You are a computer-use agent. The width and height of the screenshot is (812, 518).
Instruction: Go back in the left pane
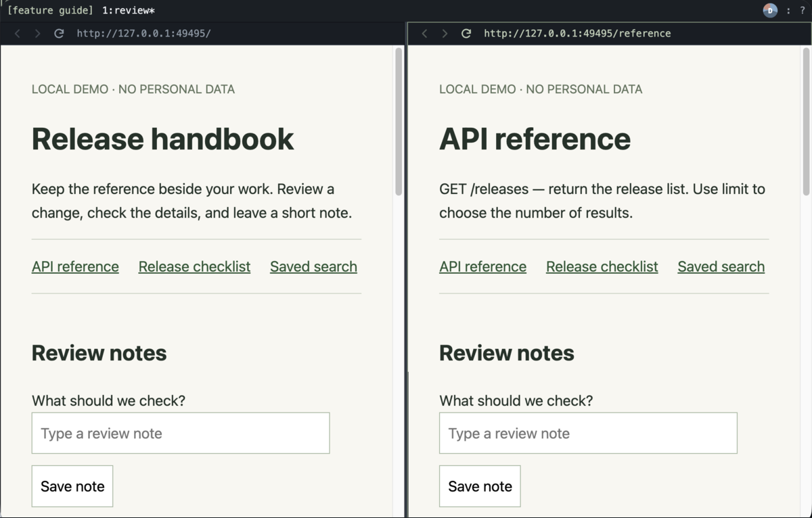(18, 33)
